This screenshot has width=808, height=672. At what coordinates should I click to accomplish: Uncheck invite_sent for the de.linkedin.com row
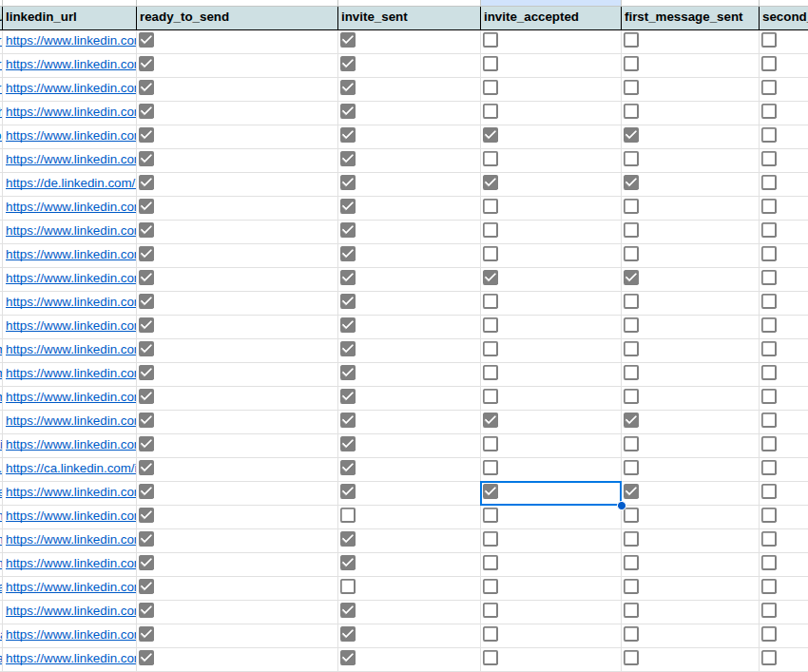coord(348,182)
